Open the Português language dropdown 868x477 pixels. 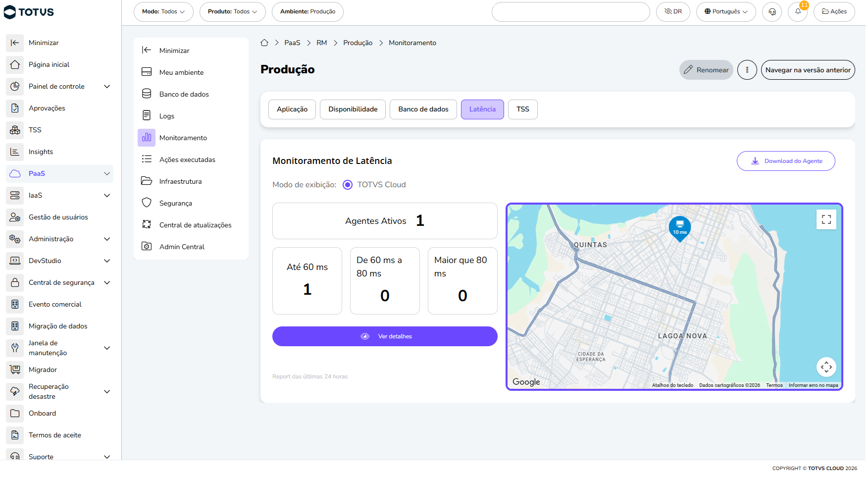(726, 12)
